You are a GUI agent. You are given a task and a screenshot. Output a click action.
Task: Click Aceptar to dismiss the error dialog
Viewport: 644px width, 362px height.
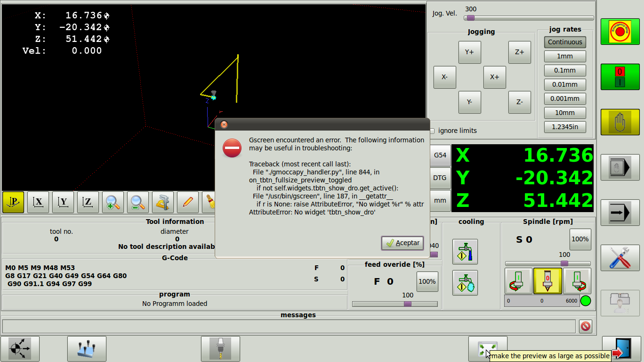[402, 243]
